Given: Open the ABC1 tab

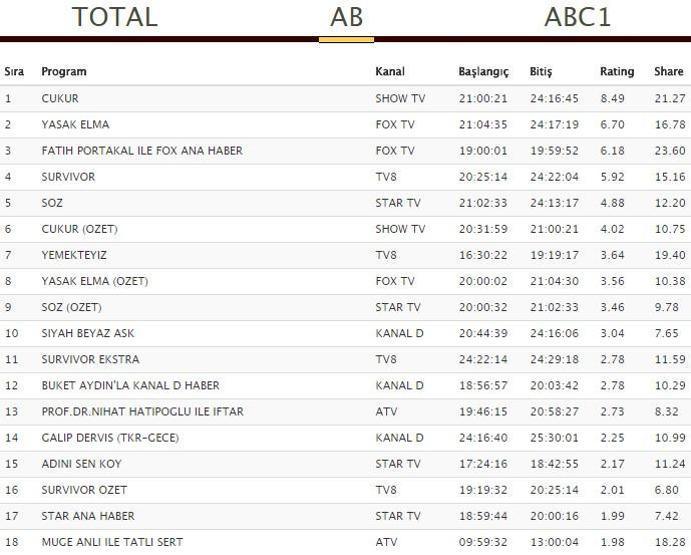Looking at the screenshot, I should coord(577,17).
